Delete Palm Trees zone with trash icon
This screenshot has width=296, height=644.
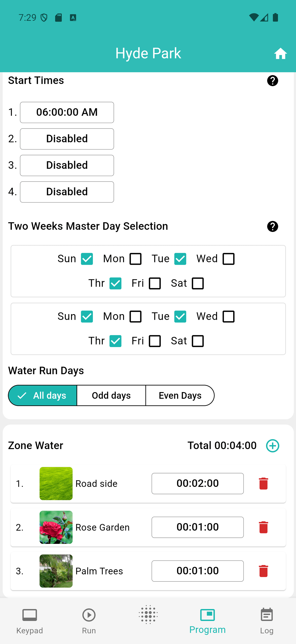click(263, 571)
